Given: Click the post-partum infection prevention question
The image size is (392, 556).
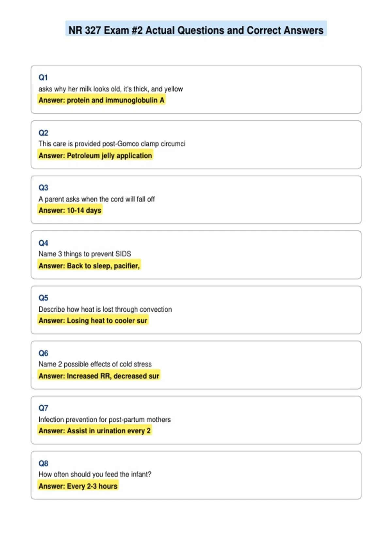Looking at the screenshot, I should point(105,420).
